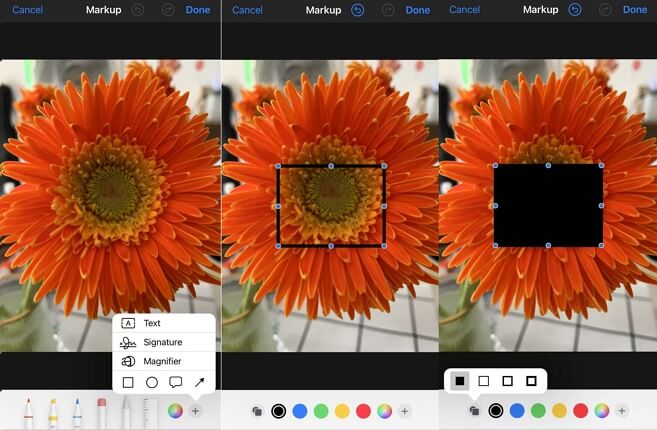This screenshot has height=430, width=657.
Task: Choose Text from the add menu
Action: pyautogui.click(x=152, y=324)
